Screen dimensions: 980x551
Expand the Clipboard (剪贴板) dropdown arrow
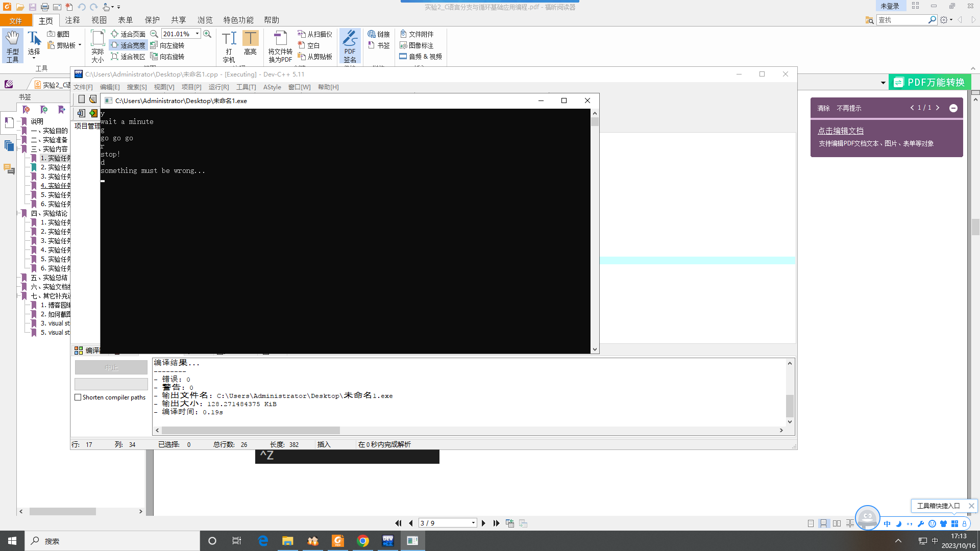point(80,45)
